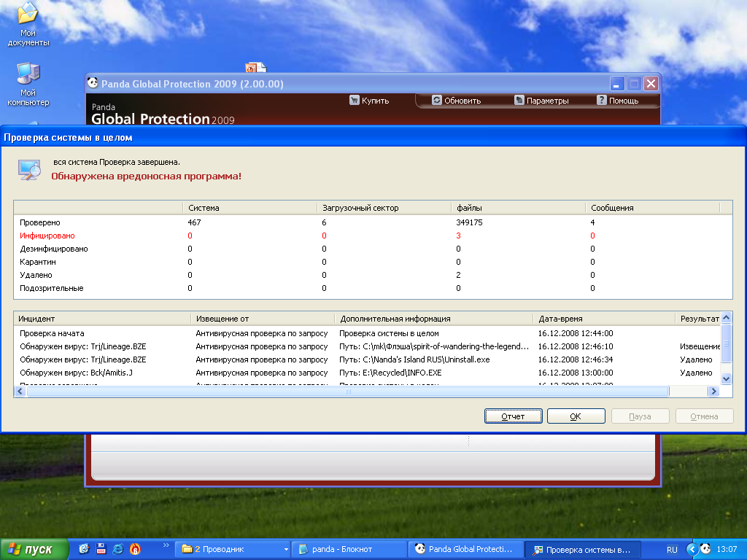Screen dimensions: 747x560
Task: Click the scan monitor magnifier icon
Action: [x=29, y=170]
